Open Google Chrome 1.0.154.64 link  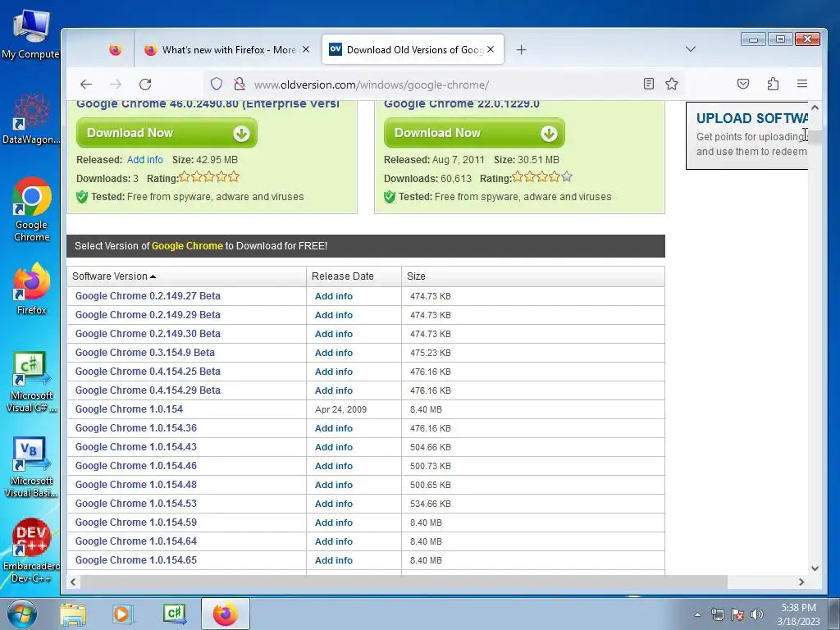(136, 541)
